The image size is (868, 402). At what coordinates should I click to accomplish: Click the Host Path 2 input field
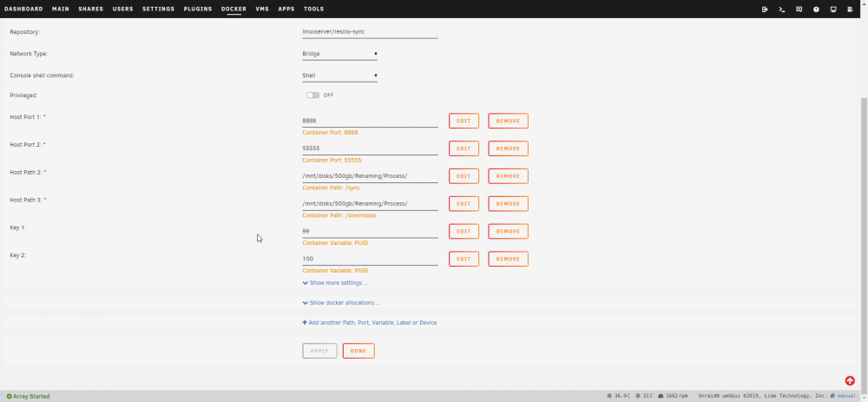point(370,176)
